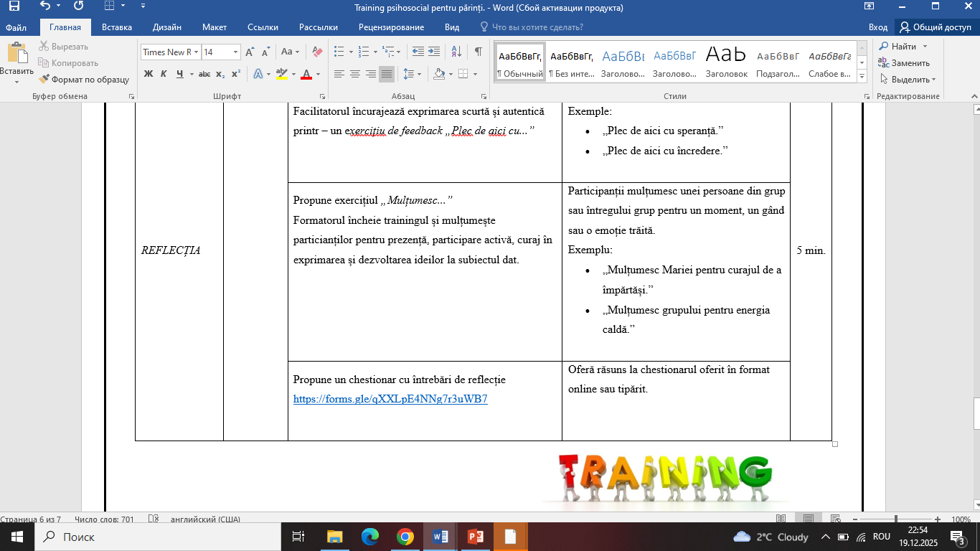
Task: Click the center alignment icon
Action: point(355,74)
